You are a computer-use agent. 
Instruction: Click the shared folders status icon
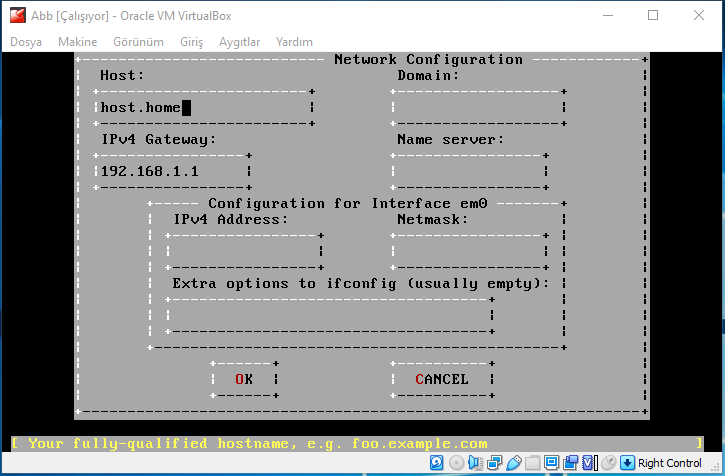pyautogui.click(x=533, y=463)
